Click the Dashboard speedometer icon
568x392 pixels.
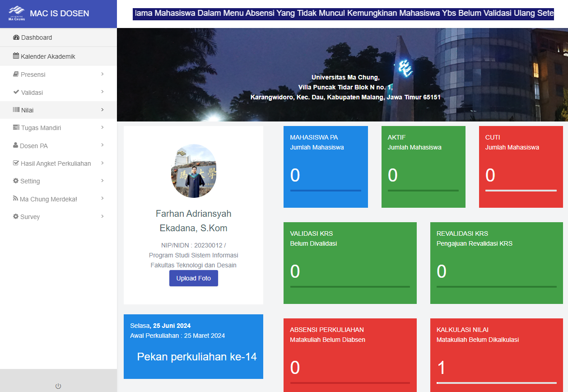point(16,37)
